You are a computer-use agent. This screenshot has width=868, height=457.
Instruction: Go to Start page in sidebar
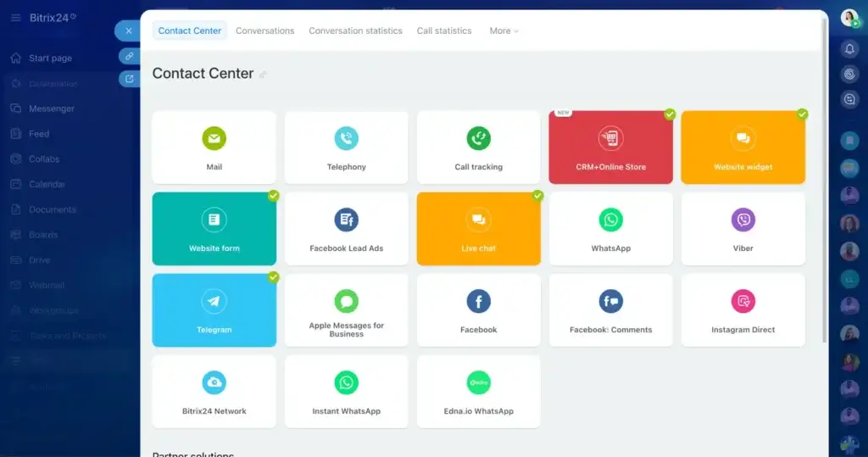50,58
